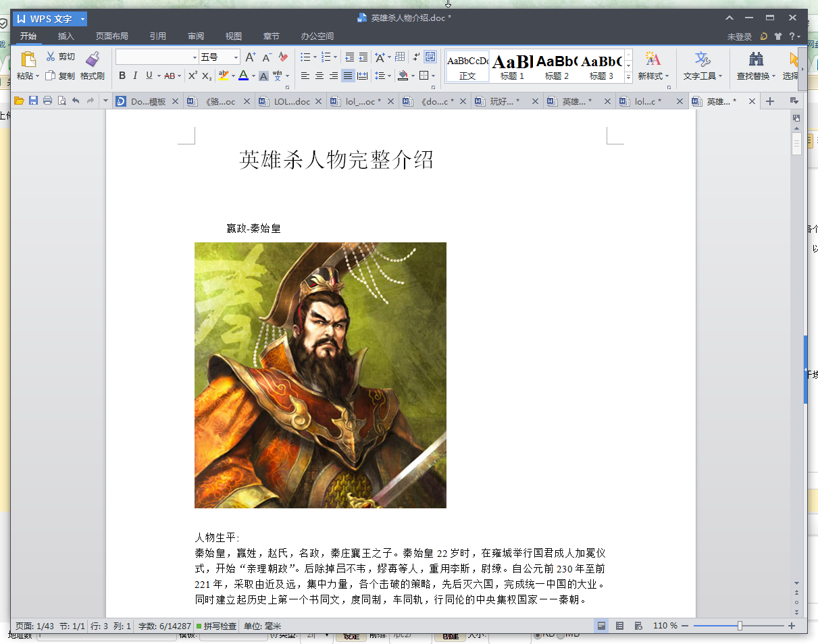The width and height of the screenshot is (818, 644).
Task: Expand the styles gallery more arrow
Action: pyautogui.click(x=629, y=78)
